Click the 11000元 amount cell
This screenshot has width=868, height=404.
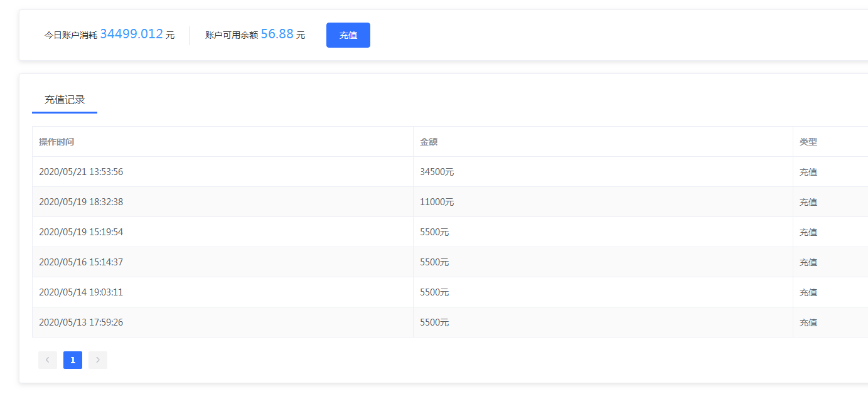tap(437, 202)
